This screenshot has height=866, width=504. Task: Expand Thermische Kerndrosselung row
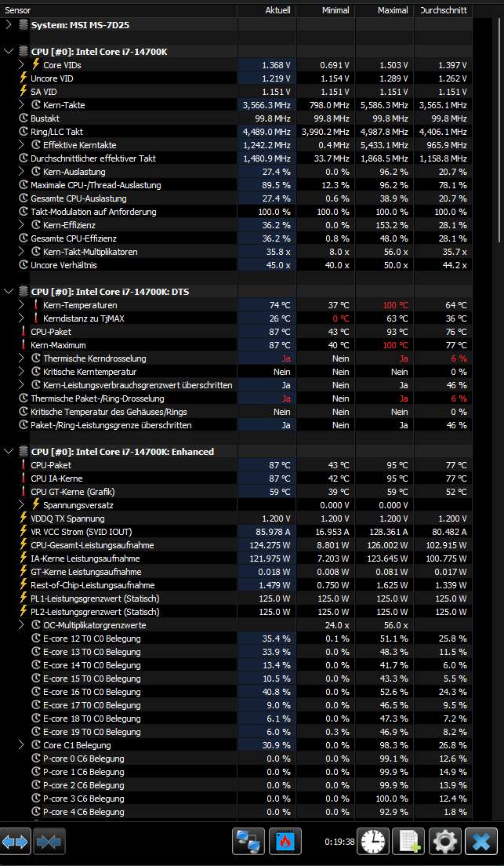tap(21, 358)
